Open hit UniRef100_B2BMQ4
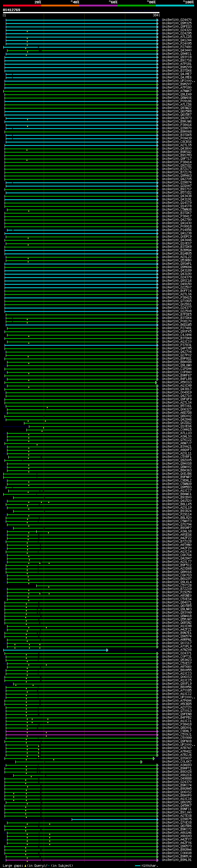The height and width of the screenshot is (868, 197). click(177, 250)
